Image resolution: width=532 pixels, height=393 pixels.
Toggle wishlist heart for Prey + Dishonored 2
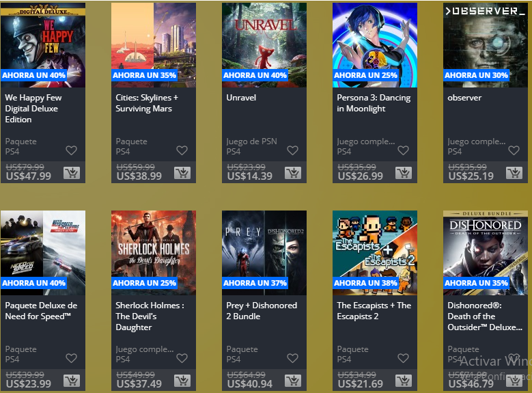pos(292,358)
